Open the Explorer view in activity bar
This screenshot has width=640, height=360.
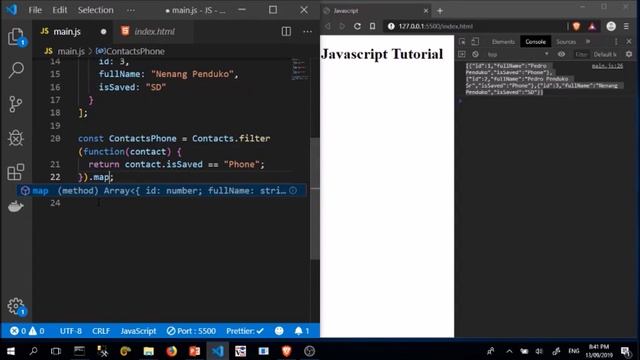click(16, 37)
